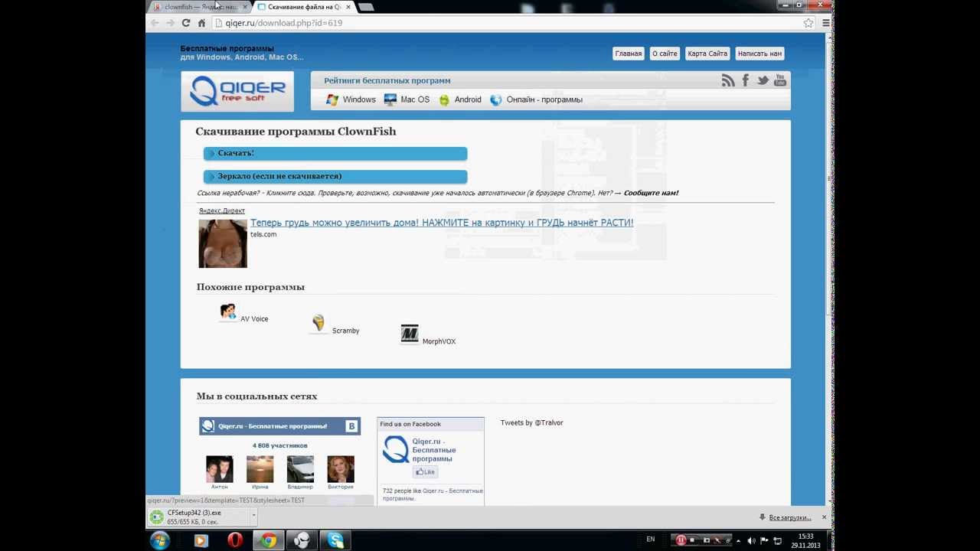The image size is (980, 551).
Task: Open Tweets by @Tralvor link
Action: [531, 422]
